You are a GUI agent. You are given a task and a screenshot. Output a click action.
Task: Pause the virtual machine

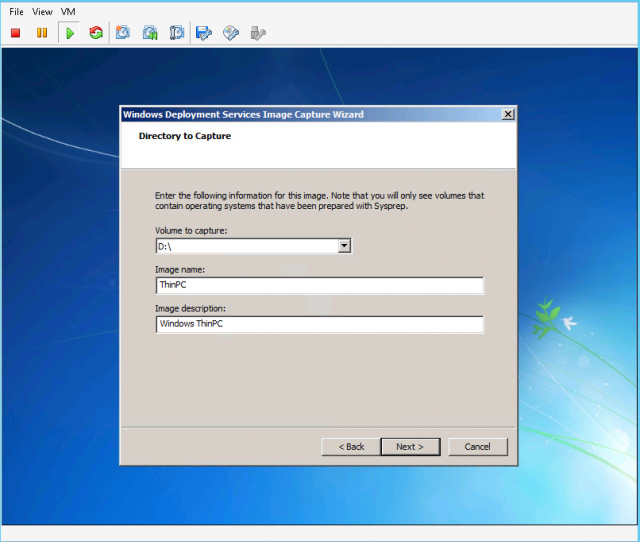(x=42, y=33)
